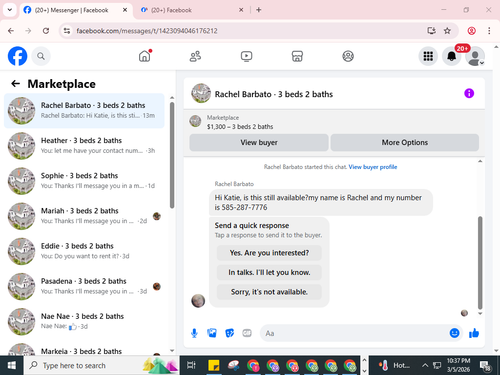
Task: Click the chat header listing thumbnail
Action: click(x=201, y=93)
